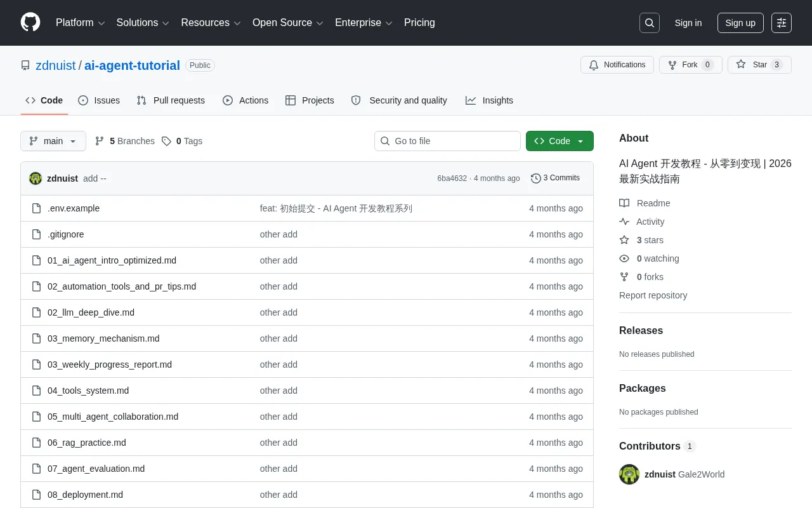Click the eye icon beside watching

pyautogui.click(x=624, y=258)
